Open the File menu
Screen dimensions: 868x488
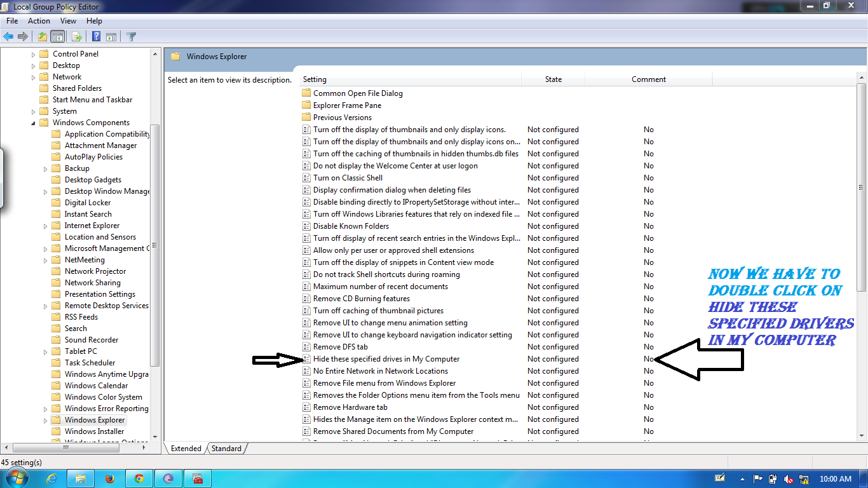[12, 21]
